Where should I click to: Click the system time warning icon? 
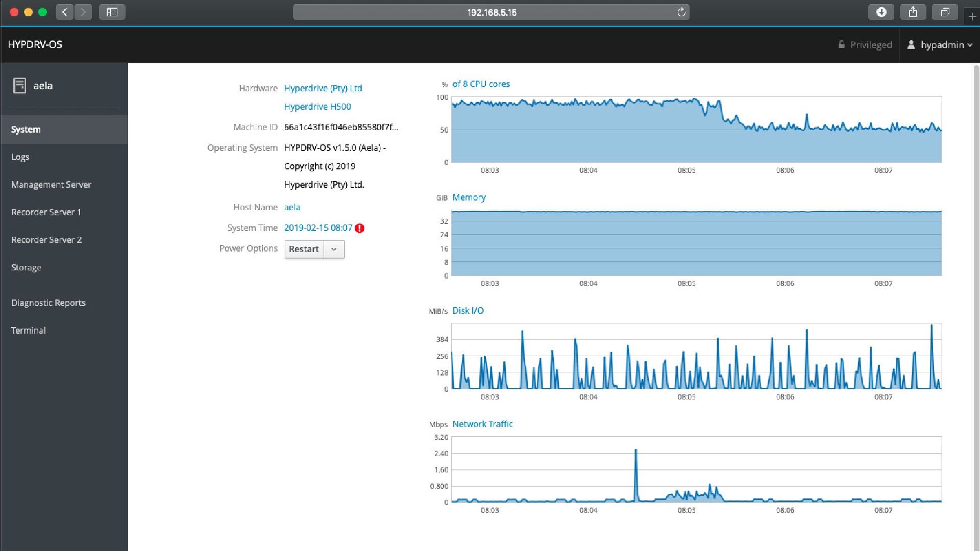[359, 228]
